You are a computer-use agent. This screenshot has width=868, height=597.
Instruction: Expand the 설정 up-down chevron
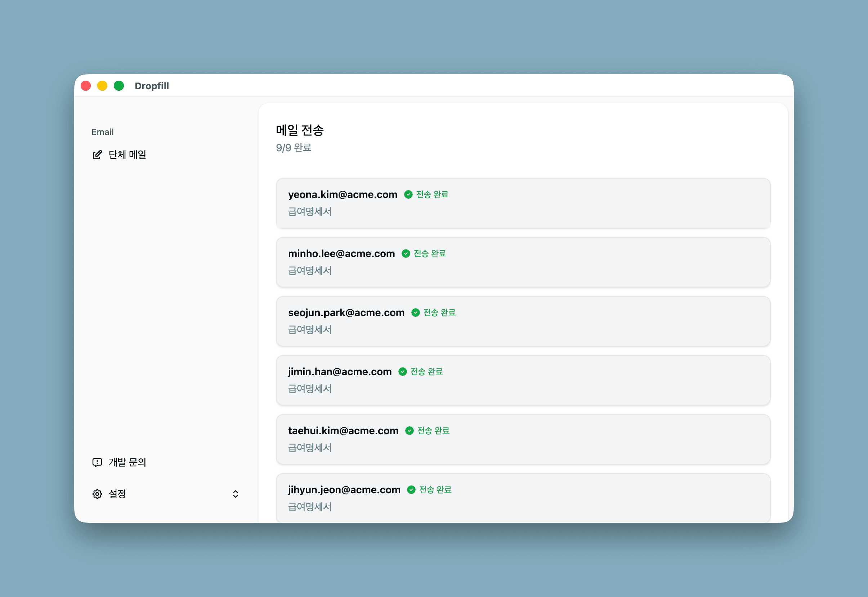pyautogui.click(x=235, y=494)
